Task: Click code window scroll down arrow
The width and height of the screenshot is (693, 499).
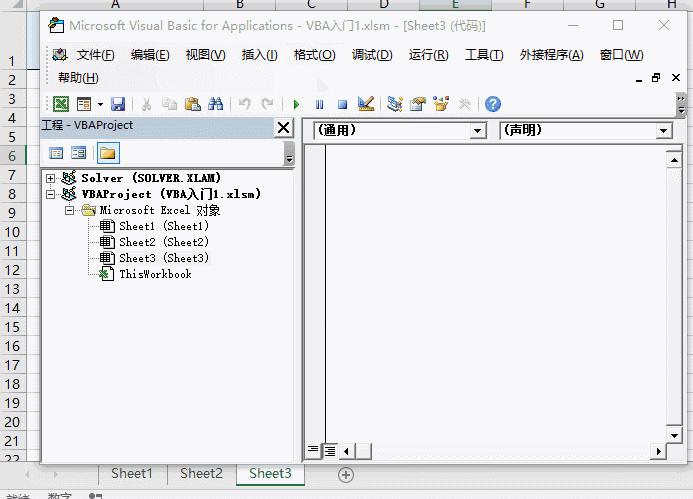Action: 674,435
